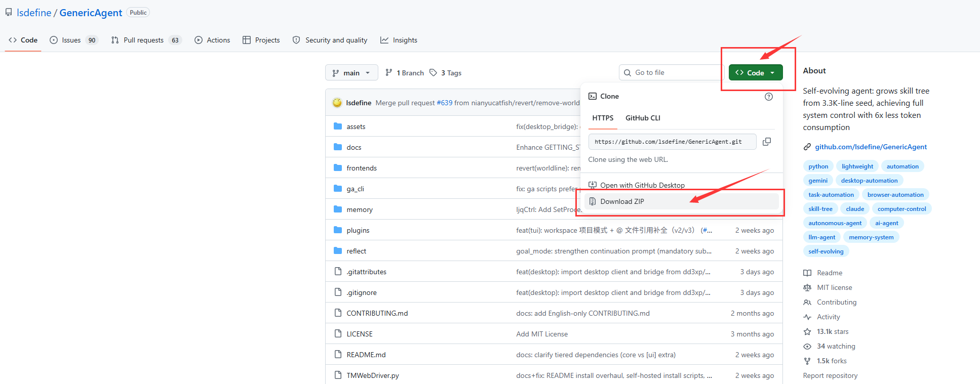This screenshot has height=384, width=980.
Task: Click the reflect folder icon
Action: (x=338, y=250)
